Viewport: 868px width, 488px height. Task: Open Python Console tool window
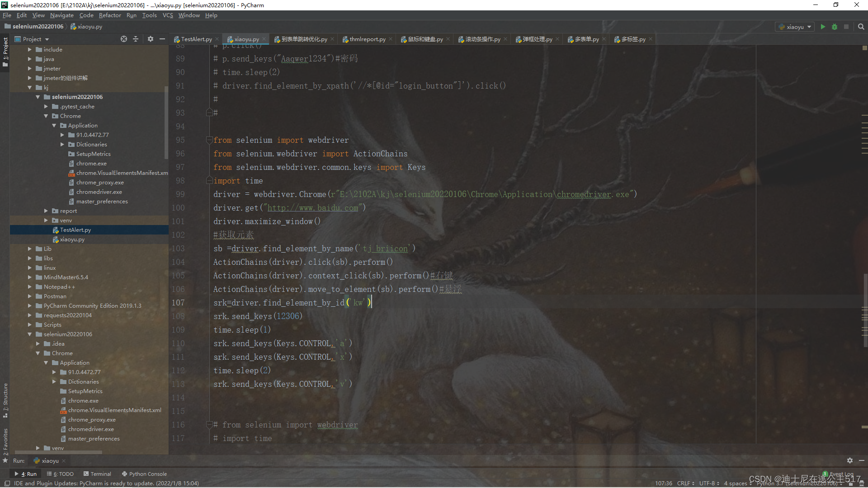[144, 474]
